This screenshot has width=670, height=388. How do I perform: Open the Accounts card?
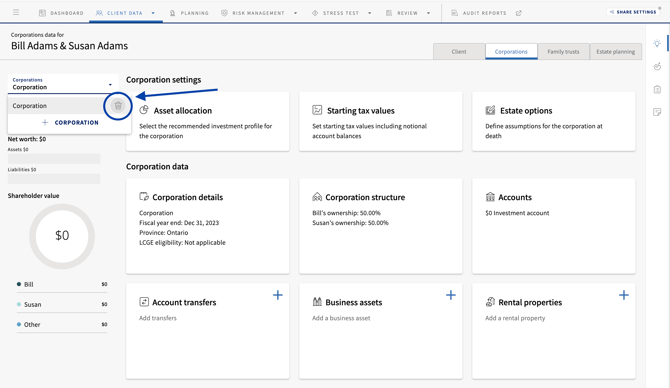pyautogui.click(x=553, y=226)
